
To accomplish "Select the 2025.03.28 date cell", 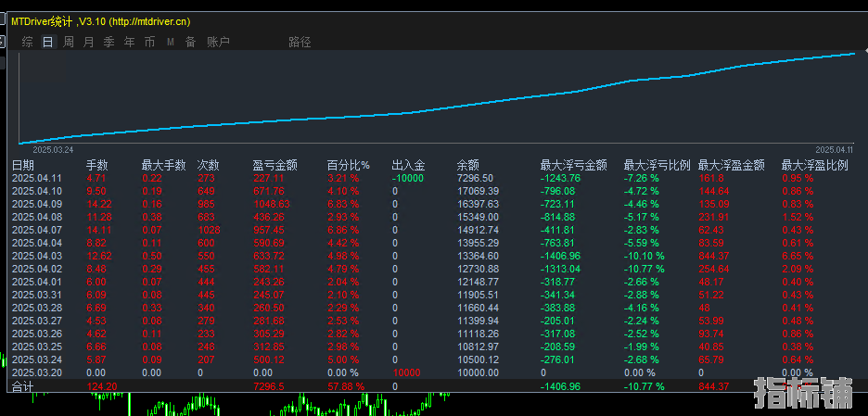I will [x=36, y=308].
